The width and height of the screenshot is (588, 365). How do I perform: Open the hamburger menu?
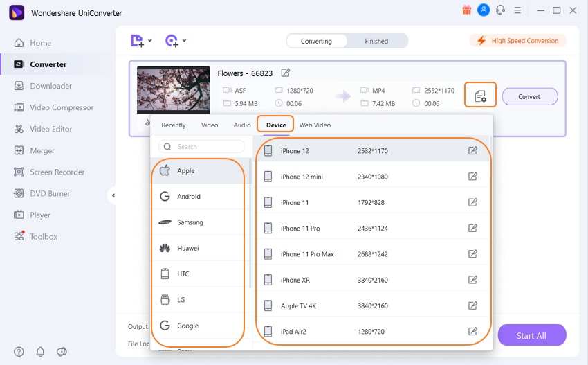[517, 10]
